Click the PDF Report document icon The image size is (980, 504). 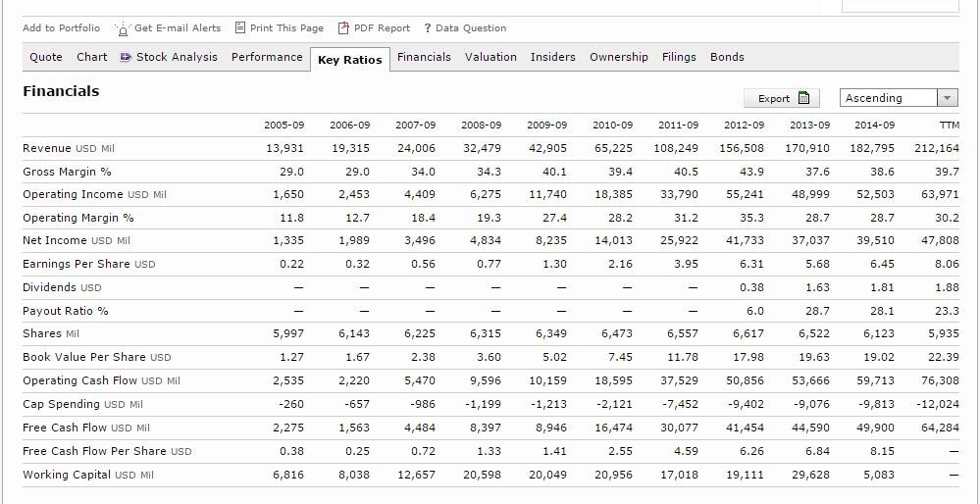pyautogui.click(x=343, y=28)
